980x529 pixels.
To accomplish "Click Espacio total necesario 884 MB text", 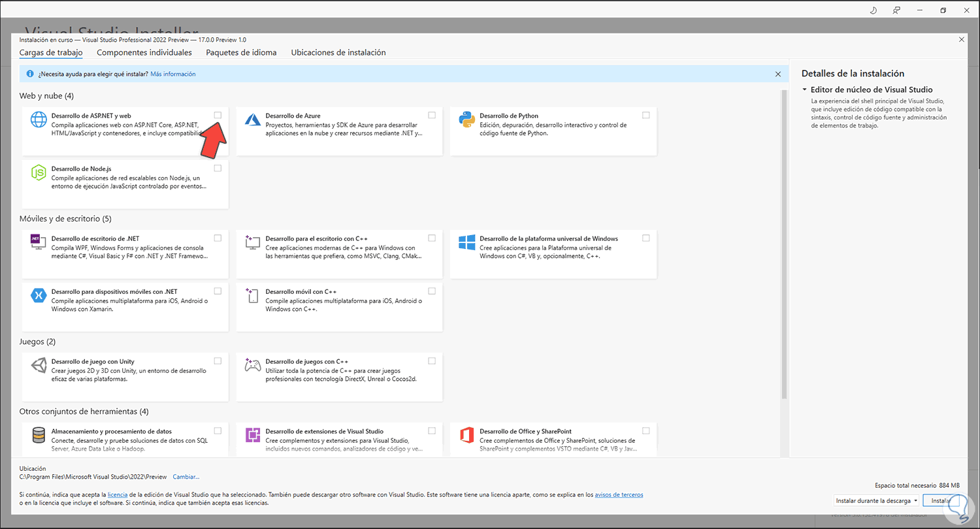I will pyautogui.click(x=917, y=485).
